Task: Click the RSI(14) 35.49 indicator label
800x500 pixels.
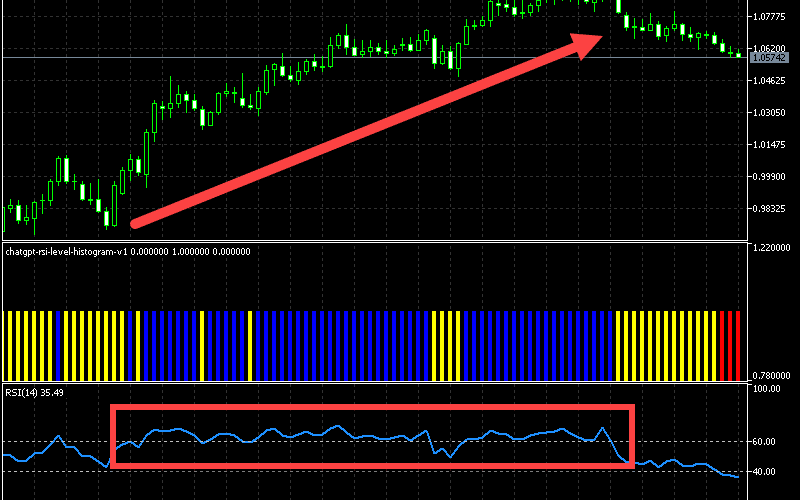Action: pos(34,393)
